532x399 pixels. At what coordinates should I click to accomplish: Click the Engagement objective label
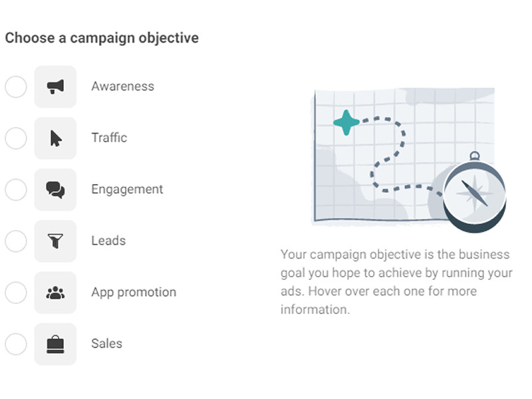coord(127,190)
